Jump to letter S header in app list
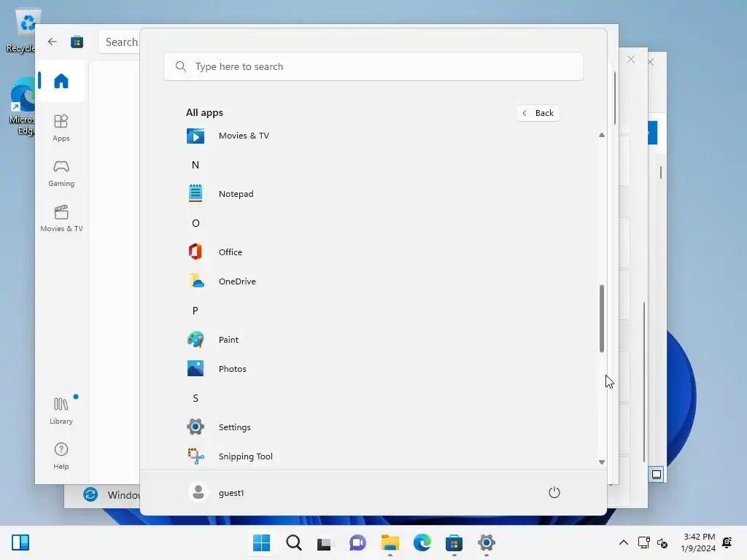 (196, 398)
